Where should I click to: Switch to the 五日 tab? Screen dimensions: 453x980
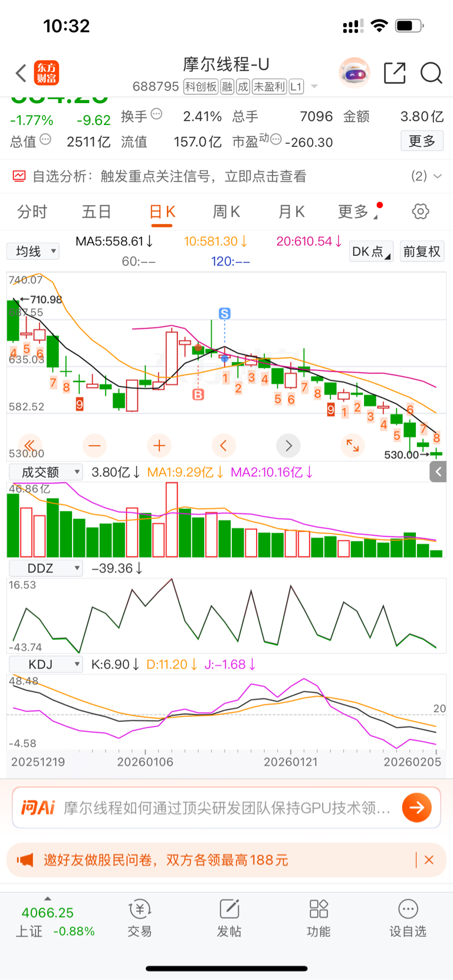click(x=96, y=212)
